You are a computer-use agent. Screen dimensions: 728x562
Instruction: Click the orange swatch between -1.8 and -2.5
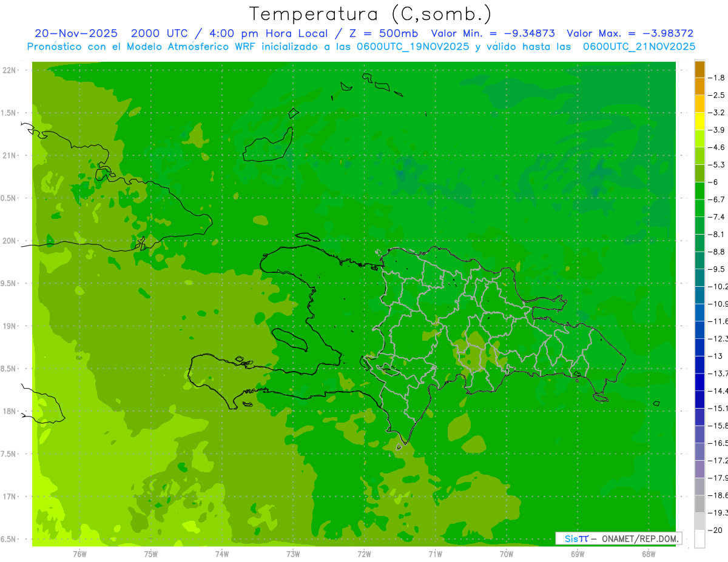coord(699,86)
